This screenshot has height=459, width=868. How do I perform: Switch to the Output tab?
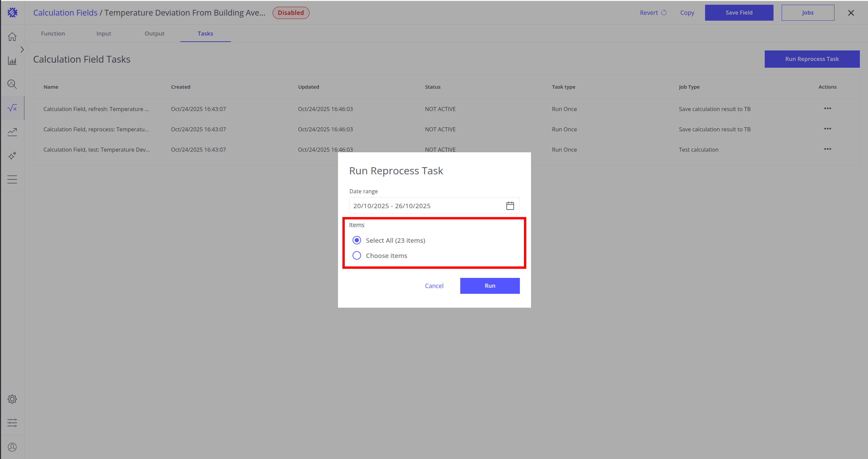tap(154, 34)
